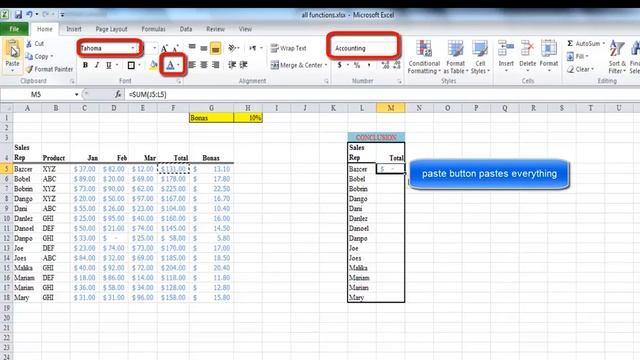Click the orientation text angle icon
Image resolution: width=640 pixels, height=360 pixels.
232,48
